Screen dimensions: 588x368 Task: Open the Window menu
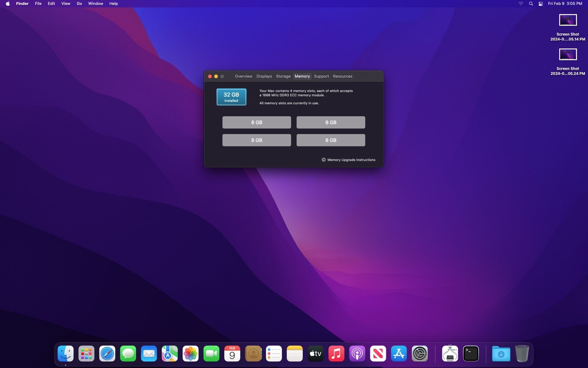pyautogui.click(x=96, y=4)
